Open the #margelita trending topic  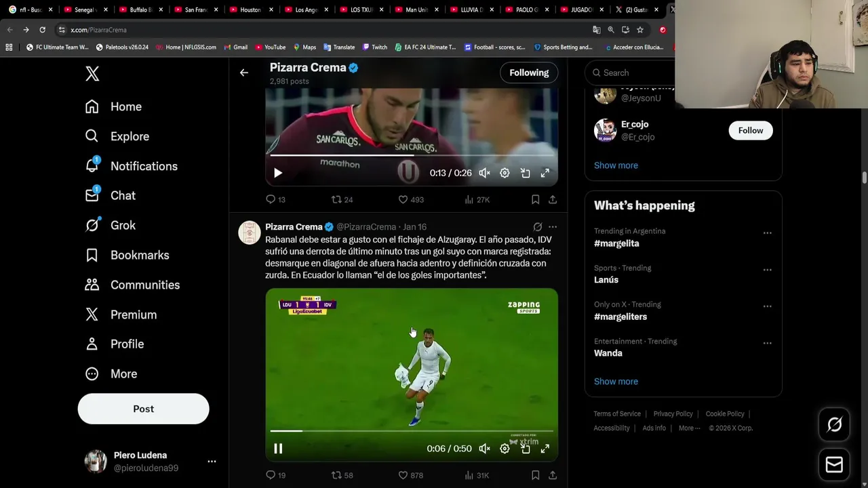point(616,243)
